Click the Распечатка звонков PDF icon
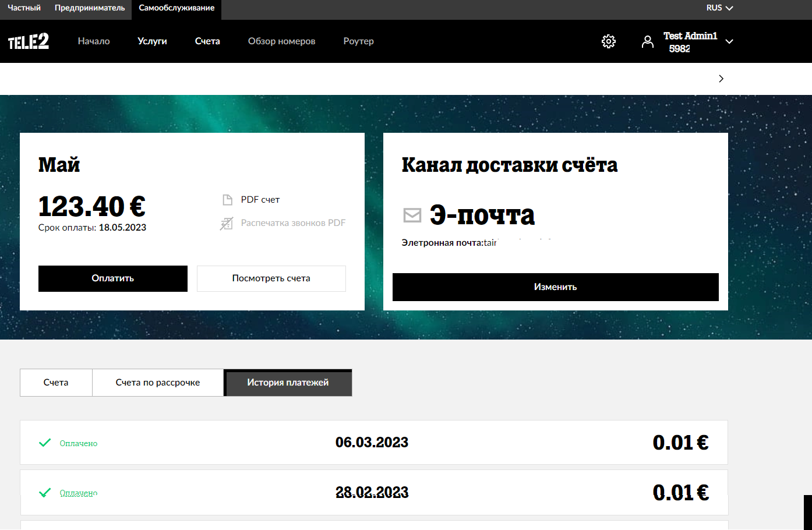812x530 pixels. 227,223
